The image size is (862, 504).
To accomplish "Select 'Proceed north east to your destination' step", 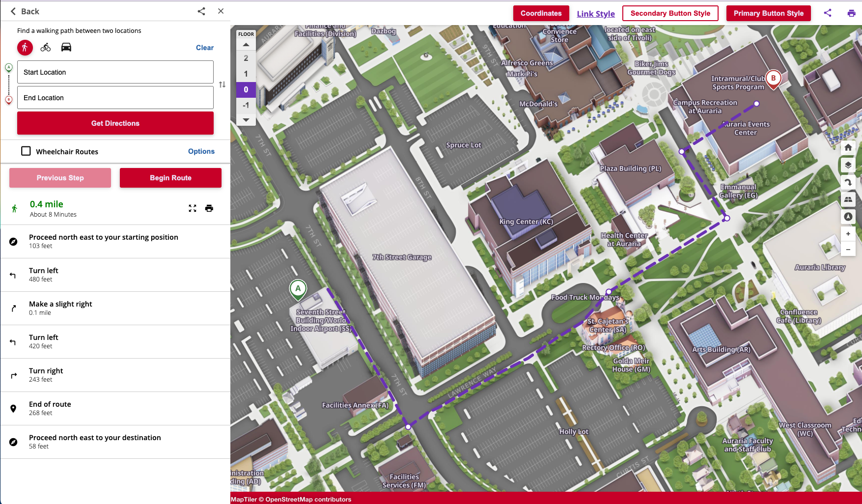I will coord(115,442).
